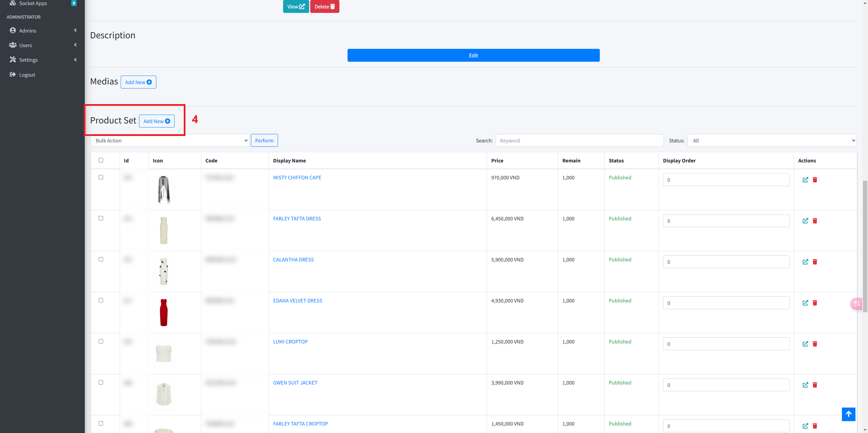Open the EDANA VELVET DRESS link
This screenshot has height=433, width=868.
[x=298, y=301]
